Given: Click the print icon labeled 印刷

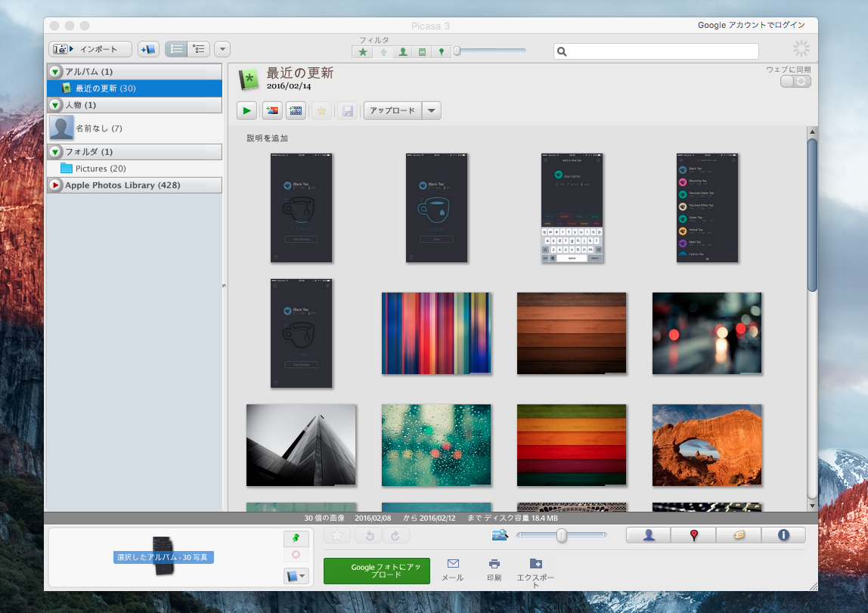Looking at the screenshot, I should [x=494, y=569].
